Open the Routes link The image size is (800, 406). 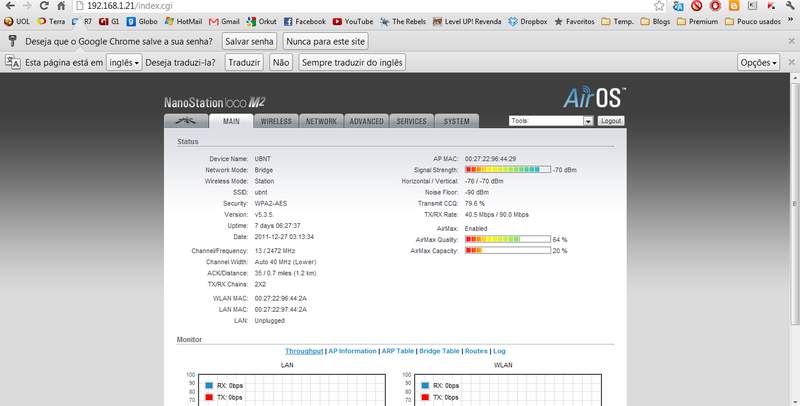476,351
